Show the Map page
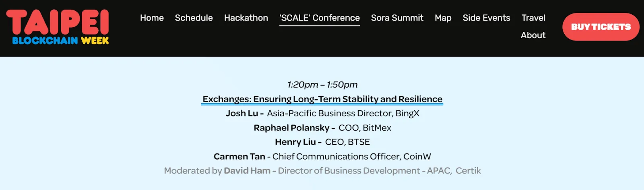 [443, 18]
